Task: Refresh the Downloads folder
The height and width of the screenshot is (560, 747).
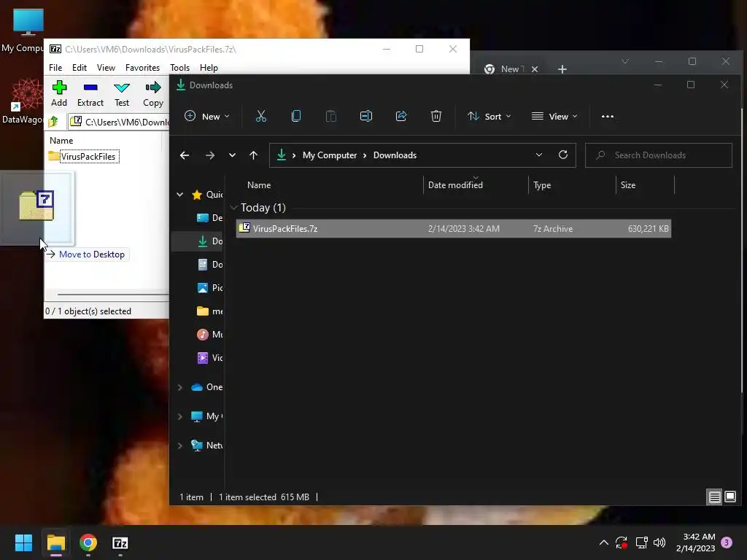Action: tap(563, 155)
